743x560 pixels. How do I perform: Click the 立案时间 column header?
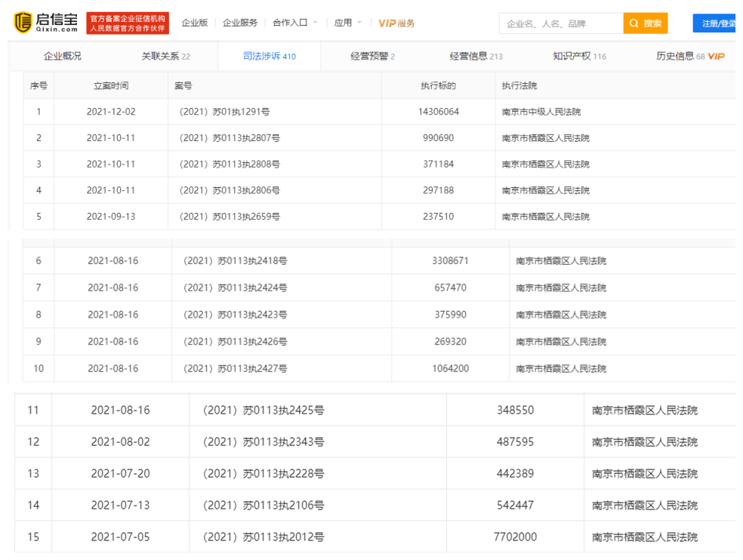(111, 86)
